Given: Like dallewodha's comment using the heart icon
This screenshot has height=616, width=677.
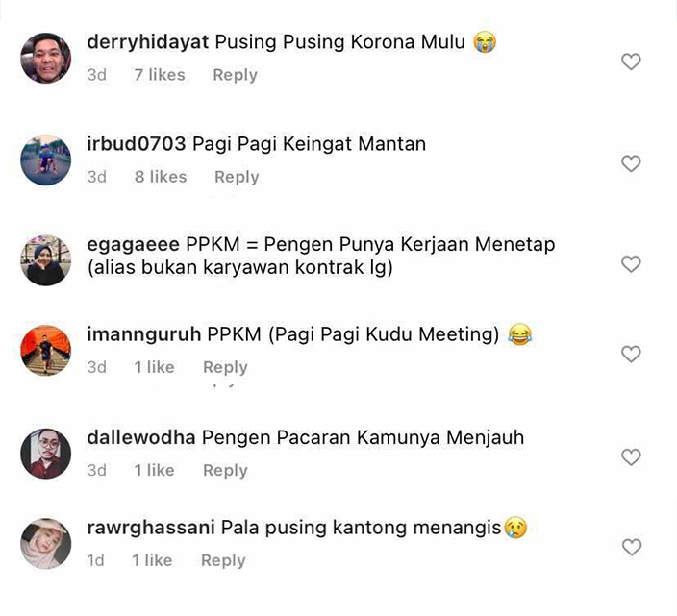Looking at the screenshot, I should pyautogui.click(x=631, y=457).
